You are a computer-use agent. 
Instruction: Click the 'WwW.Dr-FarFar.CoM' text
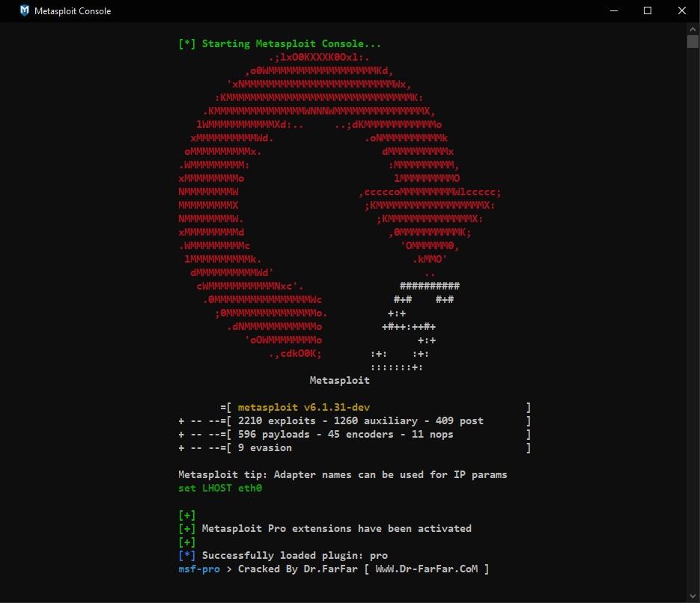[426, 569]
